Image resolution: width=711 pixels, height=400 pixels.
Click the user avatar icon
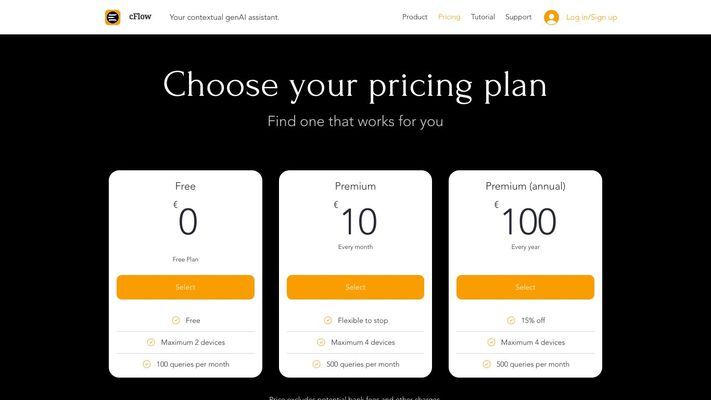pos(551,17)
